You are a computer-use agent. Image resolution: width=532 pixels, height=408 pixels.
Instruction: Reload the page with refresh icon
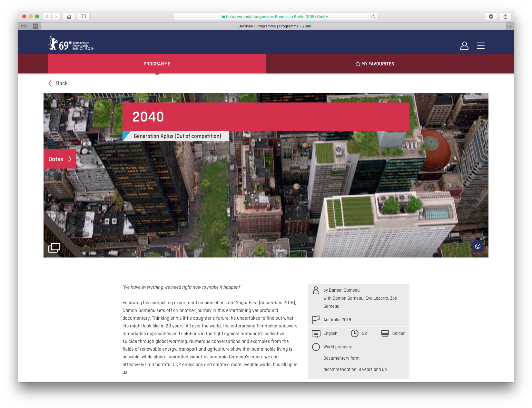click(x=373, y=16)
